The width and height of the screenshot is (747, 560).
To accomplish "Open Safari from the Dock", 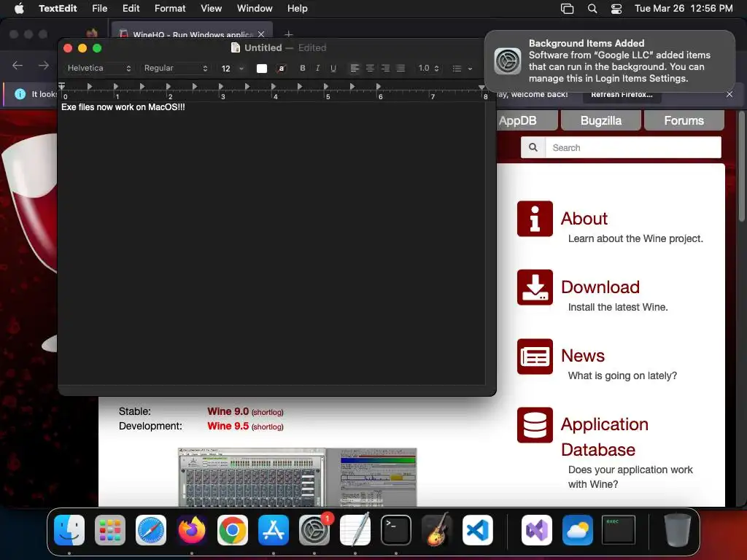I will click(x=151, y=530).
